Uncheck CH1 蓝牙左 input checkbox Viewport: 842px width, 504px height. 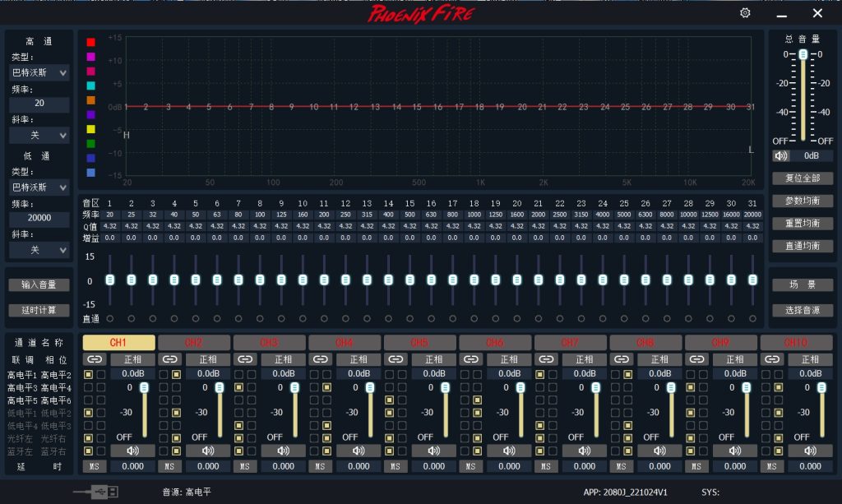coord(88,451)
